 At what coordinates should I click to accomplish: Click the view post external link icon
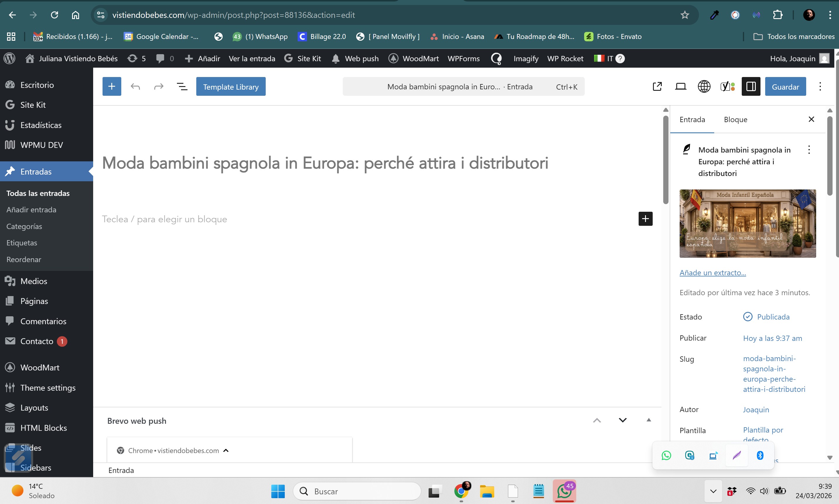click(657, 87)
